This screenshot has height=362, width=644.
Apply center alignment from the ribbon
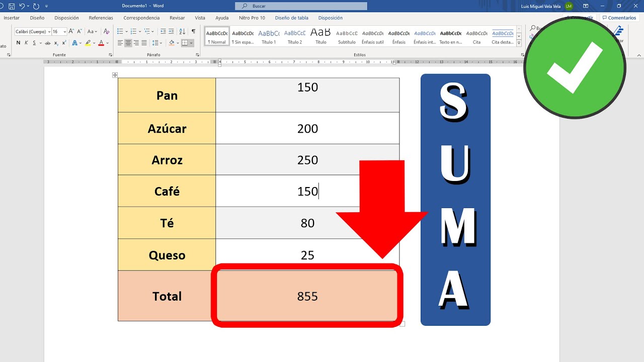[128, 43]
